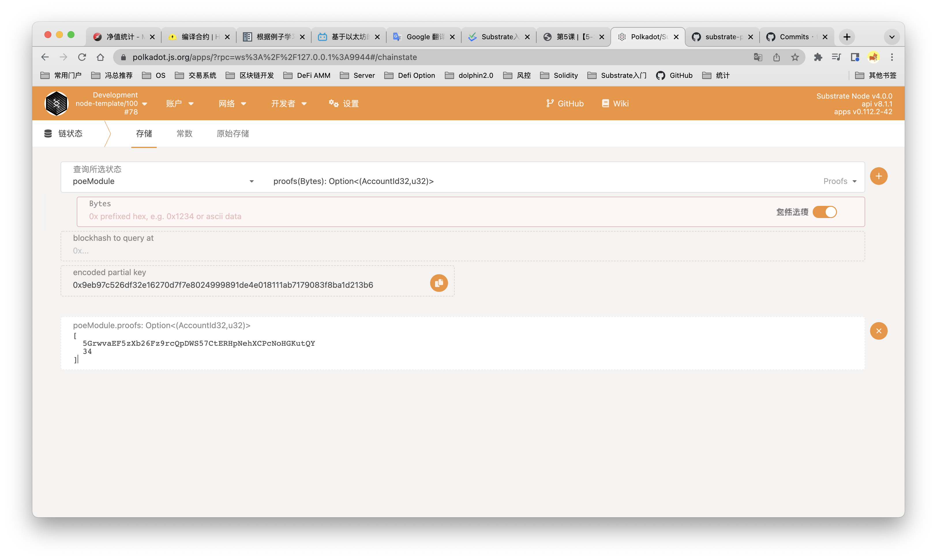
Task: Click the Polkadot node logo icon
Action: [x=56, y=104]
